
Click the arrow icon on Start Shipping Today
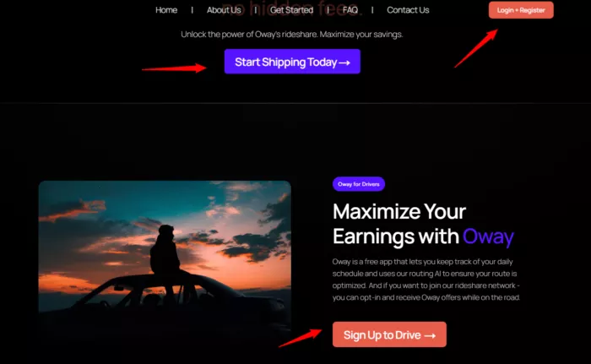pos(344,62)
